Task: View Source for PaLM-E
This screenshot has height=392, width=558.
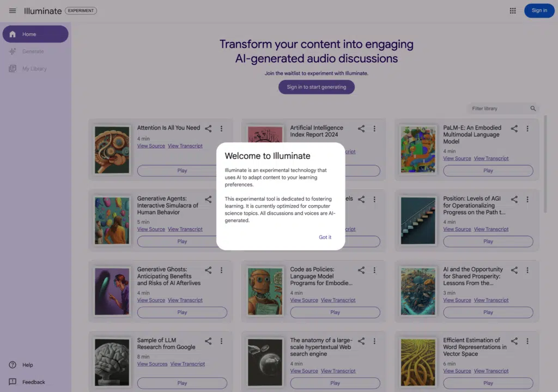Action: click(x=457, y=159)
